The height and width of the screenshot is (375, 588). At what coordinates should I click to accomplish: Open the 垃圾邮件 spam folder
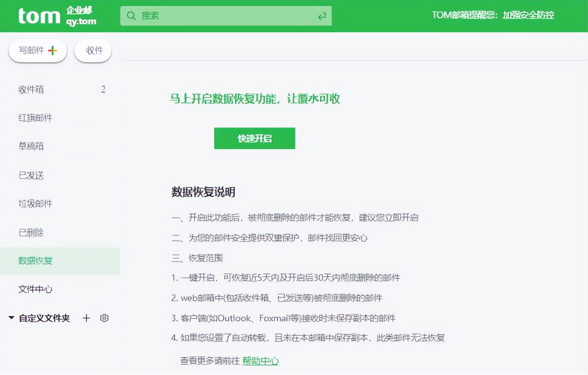(x=35, y=204)
